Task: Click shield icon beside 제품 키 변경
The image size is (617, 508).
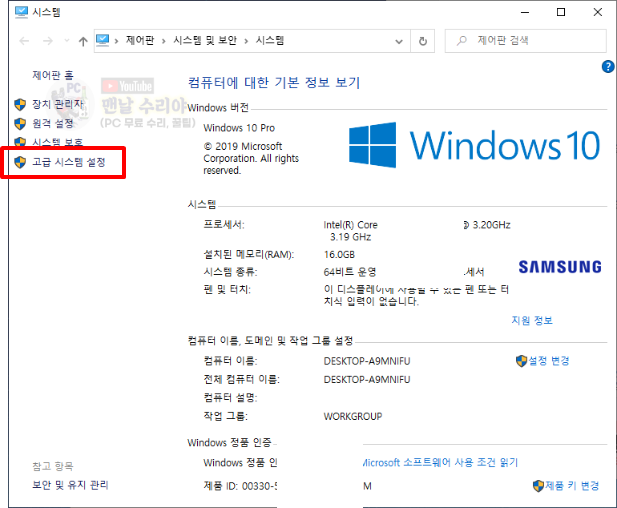Action: (538, 486)
